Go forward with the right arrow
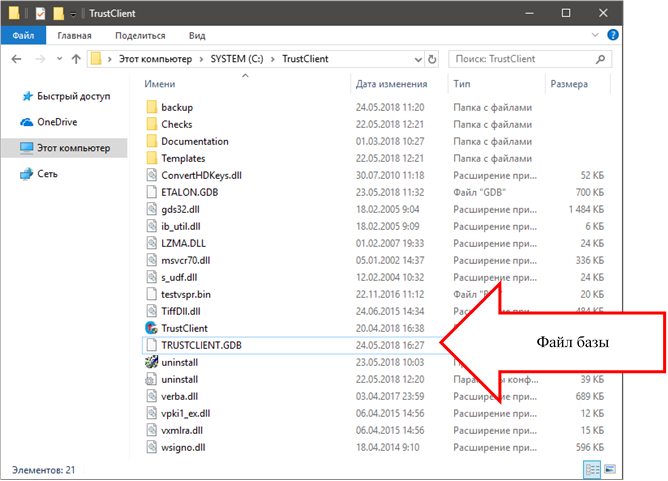 tap(40, 59)
